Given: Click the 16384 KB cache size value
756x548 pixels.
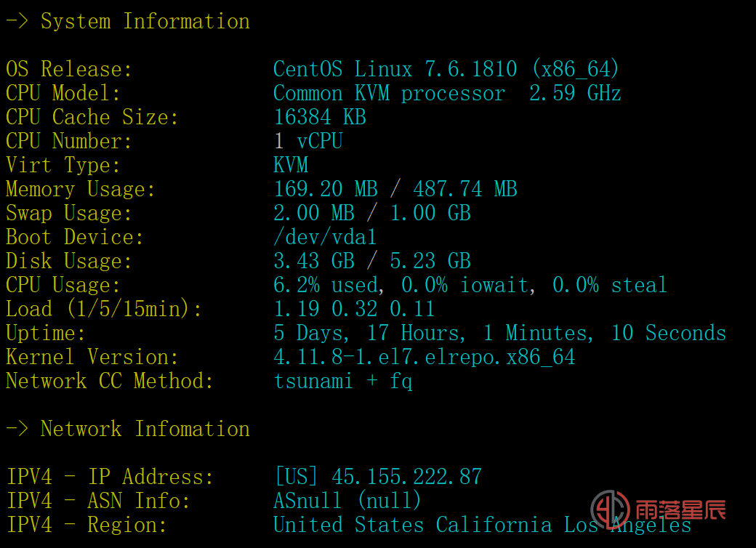Looking at the screenshot, I should (x=320, y=117).
